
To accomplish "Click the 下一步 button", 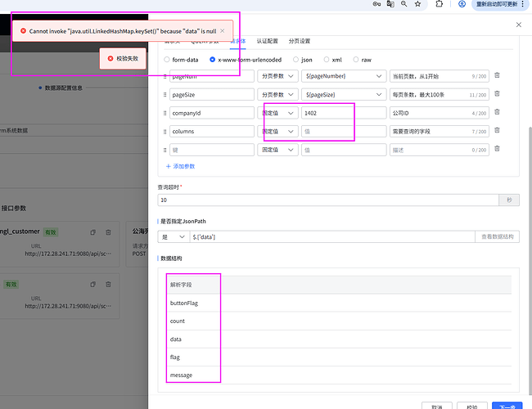I will (507, 407).
